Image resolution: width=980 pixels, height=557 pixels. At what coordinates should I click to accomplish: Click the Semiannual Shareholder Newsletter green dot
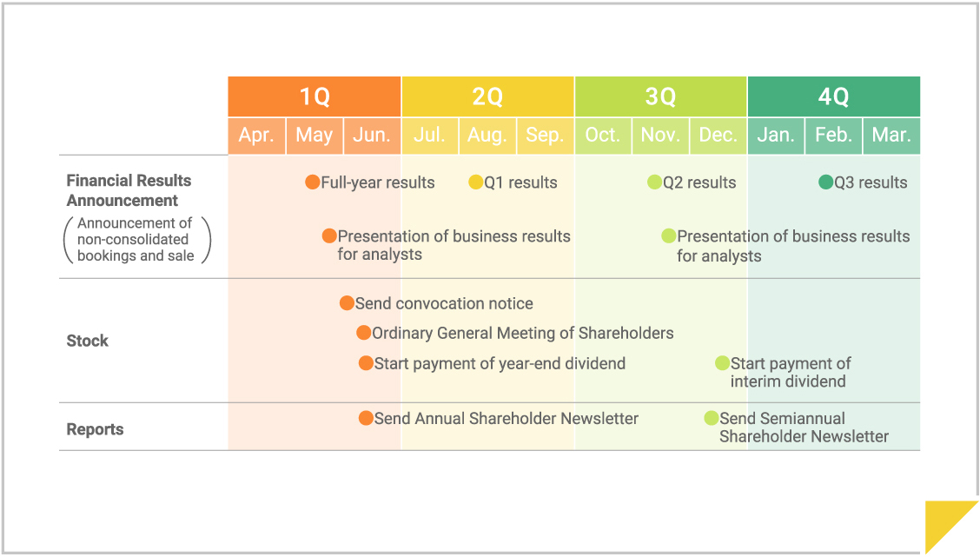[x=712, y=418]
